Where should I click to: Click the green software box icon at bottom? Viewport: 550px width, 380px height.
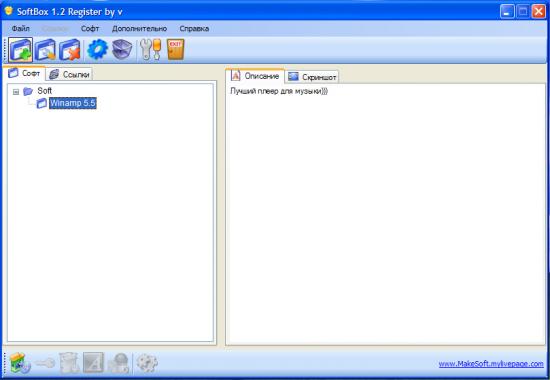[x=20, y=363]
